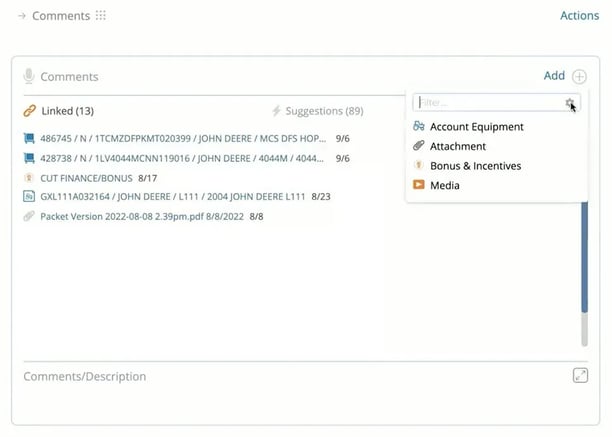The height and width of the screenshot is (437, 612).
Task: Click the microphone icon beside Comments
Action: coord(29,76)
